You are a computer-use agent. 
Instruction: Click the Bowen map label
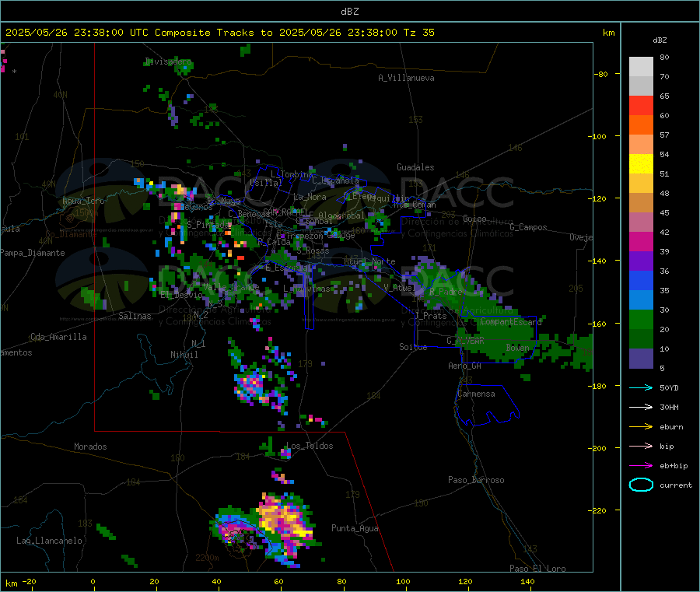coord(517,348)
